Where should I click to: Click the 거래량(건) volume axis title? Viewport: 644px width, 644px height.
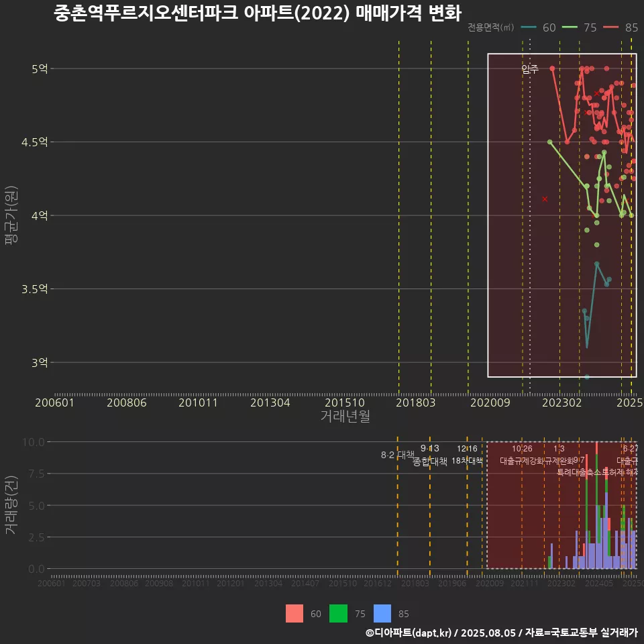(x=11, y=505)
